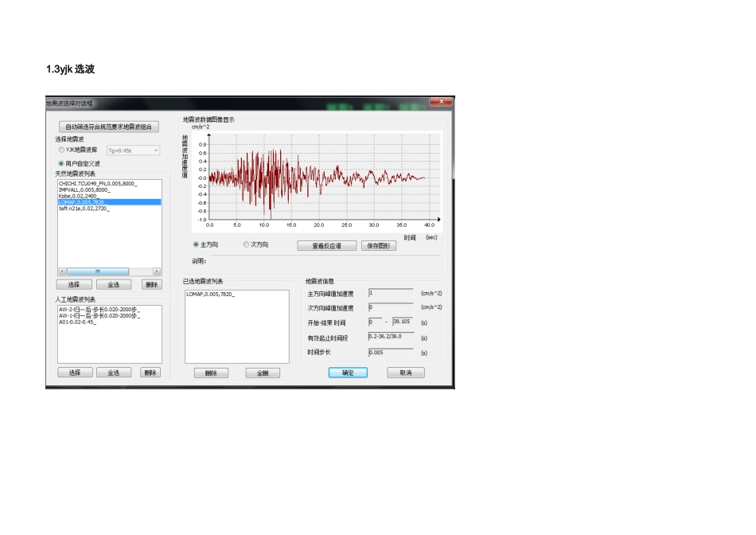Click the 保存图形 save graph button
The image size is (756, 535).
coord(379,246)
